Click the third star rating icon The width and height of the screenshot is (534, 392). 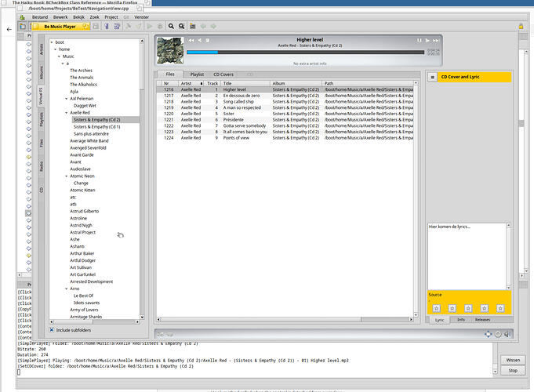click(468, 308)
